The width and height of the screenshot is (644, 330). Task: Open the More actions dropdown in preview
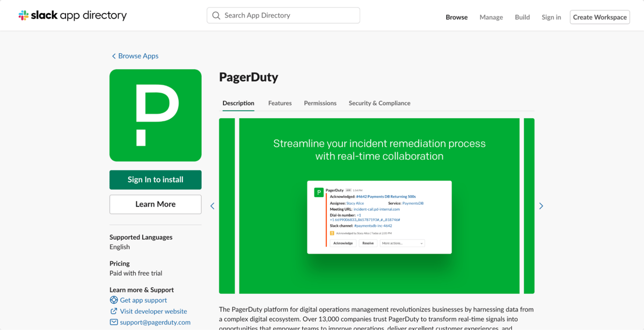coord(402,243)
